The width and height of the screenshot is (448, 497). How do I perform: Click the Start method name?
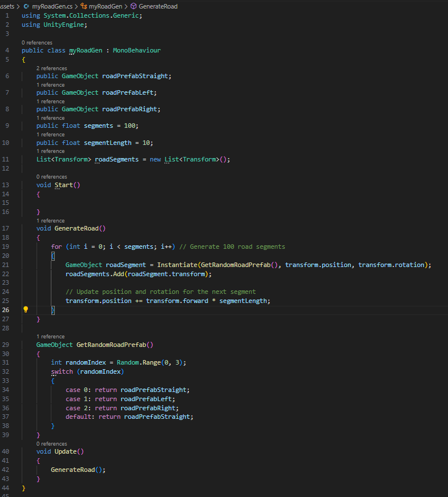(x=64, y=185)
